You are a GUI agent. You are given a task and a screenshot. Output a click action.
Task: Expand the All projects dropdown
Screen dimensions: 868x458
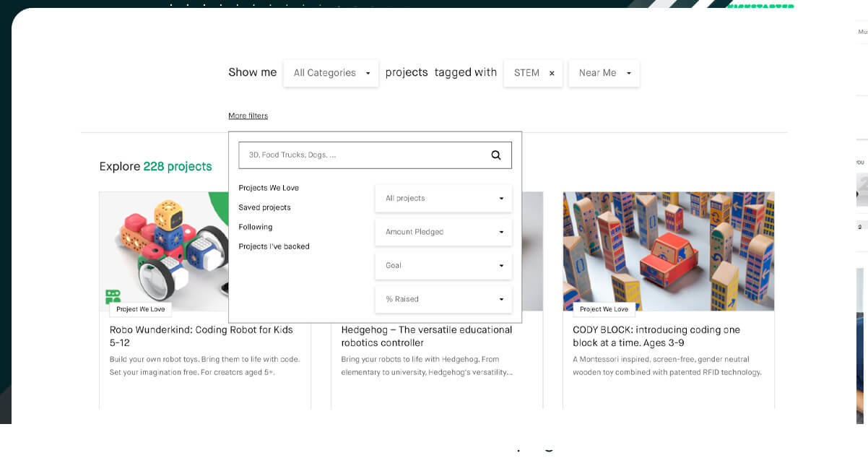tap(443, 198)
